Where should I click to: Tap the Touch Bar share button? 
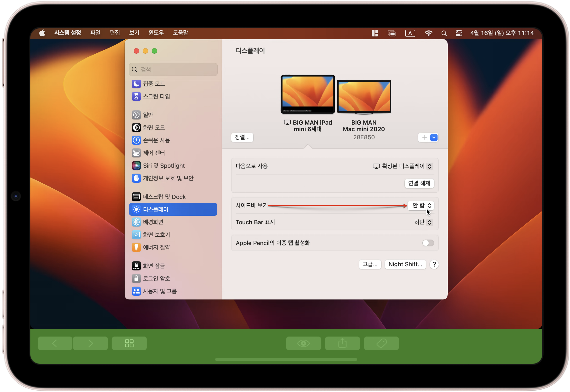tap(342, 343)
